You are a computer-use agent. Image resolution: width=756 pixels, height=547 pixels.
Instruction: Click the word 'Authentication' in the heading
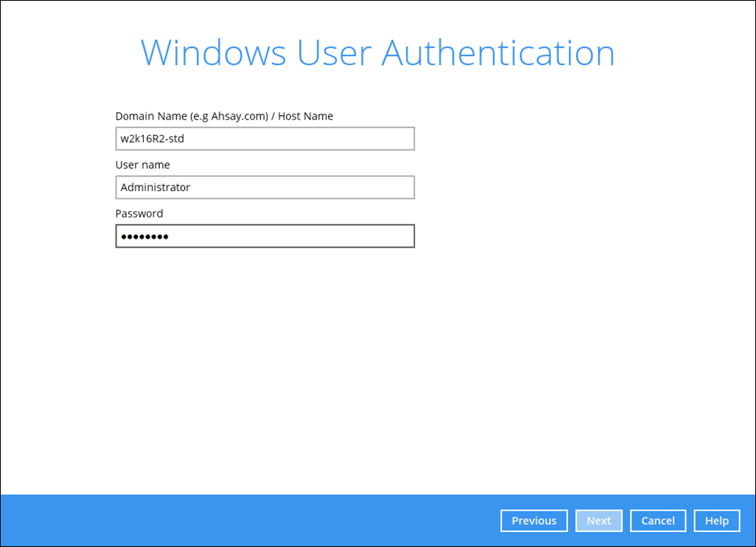tap(498, 53)
